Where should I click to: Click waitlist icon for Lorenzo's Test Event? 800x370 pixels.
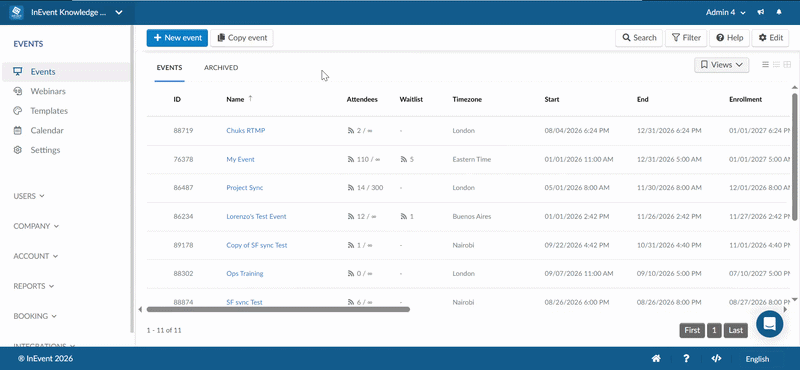click(x=404, y=216)
